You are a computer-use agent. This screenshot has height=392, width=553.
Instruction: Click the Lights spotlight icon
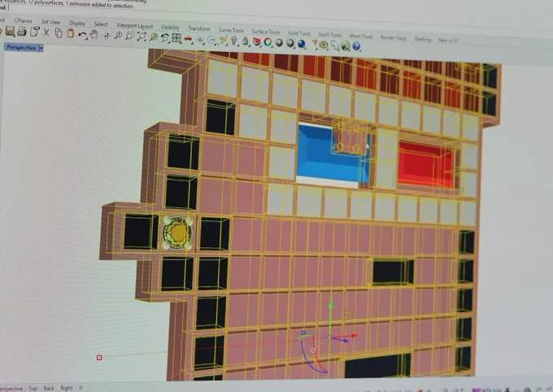[314, 43]
